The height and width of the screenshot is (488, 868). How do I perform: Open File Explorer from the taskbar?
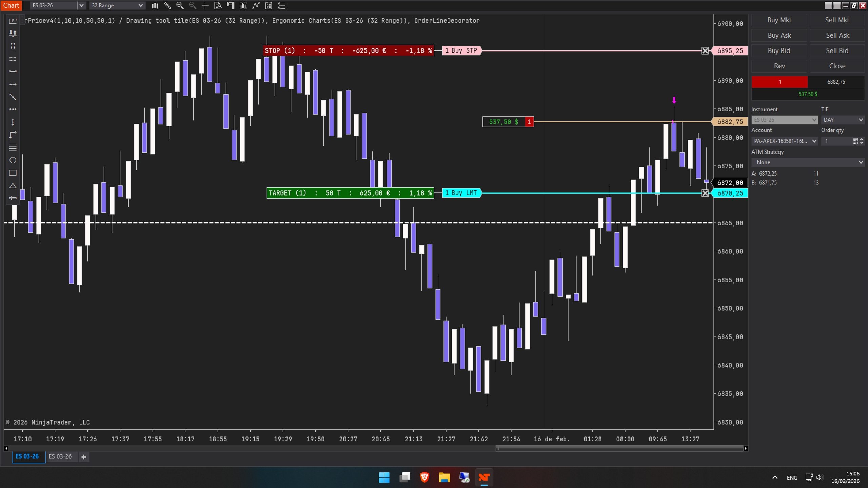pos(445,477)
